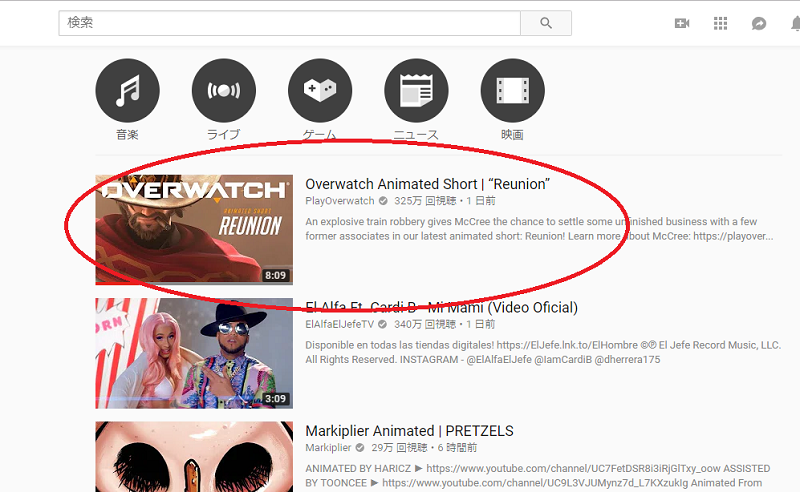Click title Markiplier Animated | PRETZELS
Image resolution: width=800 pixels, height=492 pixels.
click(409, 431)
